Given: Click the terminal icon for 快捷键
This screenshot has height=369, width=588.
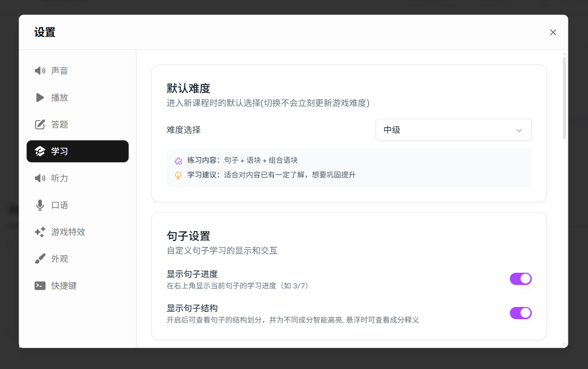Looking at the screenshot, I should [40, 286].
